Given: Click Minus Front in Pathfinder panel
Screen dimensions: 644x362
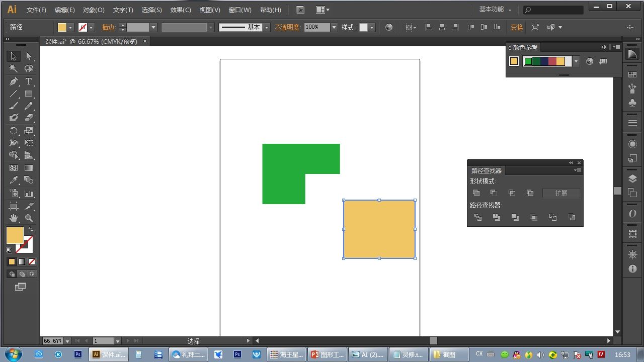Looking at the screenshot, I should coord(494,193).
